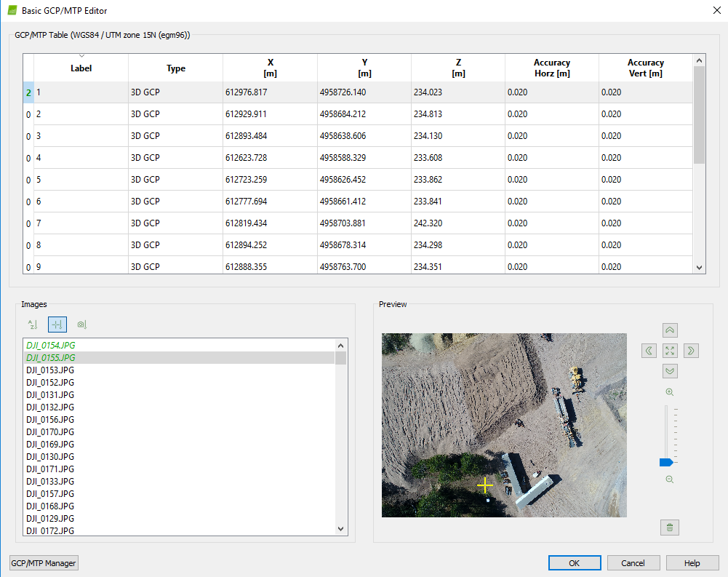Pan preview left with the left-arrow icon
Viewport: 728px width, 577px height.
click(649, 351)
